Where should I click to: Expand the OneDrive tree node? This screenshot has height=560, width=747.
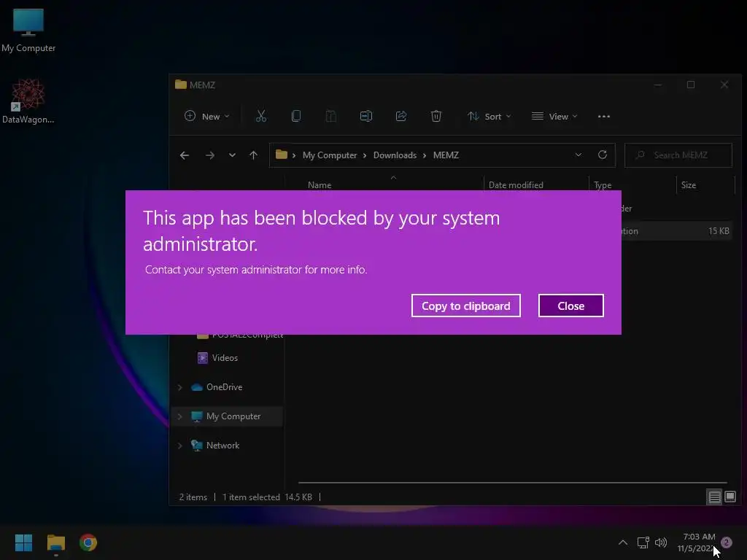pyautogui.click(x=180, y=387)
